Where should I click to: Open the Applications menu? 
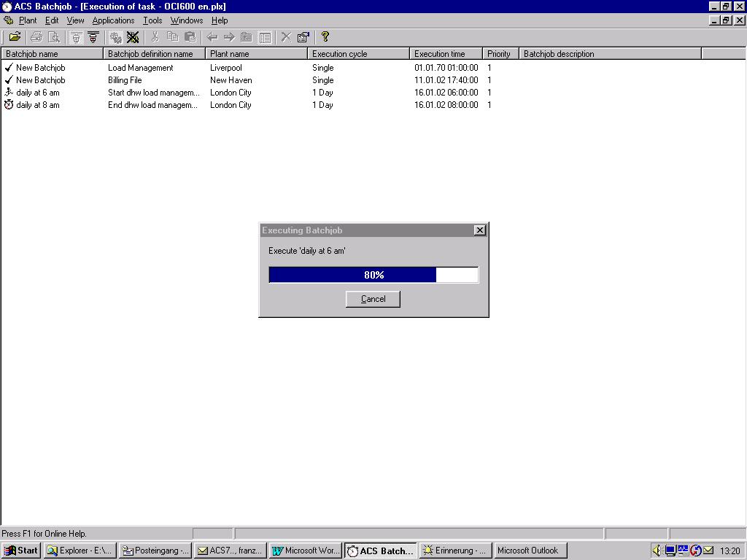pos(113,20)
